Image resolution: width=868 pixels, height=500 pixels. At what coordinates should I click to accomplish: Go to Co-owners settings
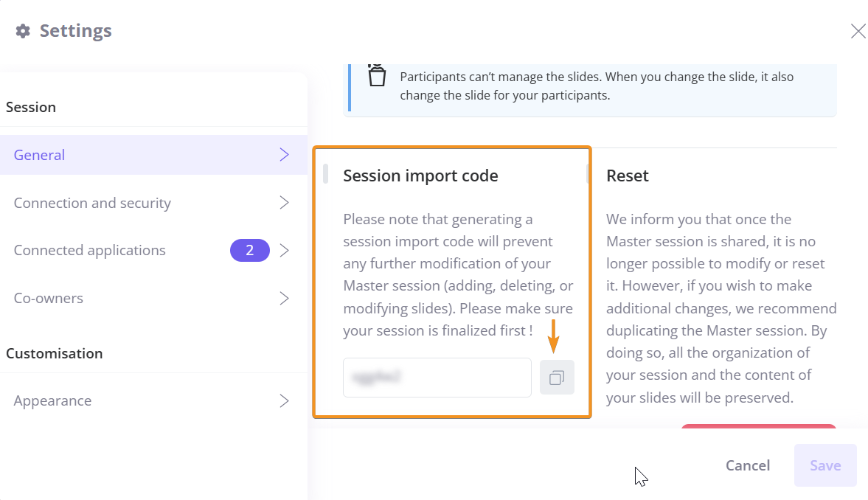click(x=154, y=299)
